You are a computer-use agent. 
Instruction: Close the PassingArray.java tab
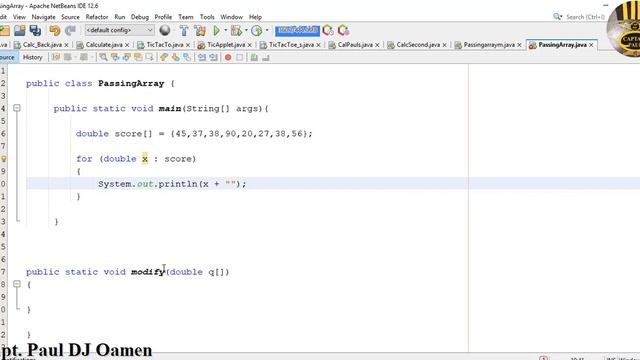point(591,45)
